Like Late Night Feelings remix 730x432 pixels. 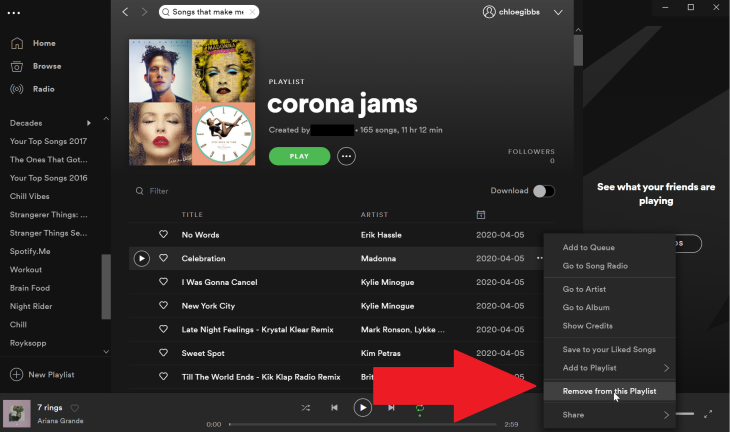[163, 329]
